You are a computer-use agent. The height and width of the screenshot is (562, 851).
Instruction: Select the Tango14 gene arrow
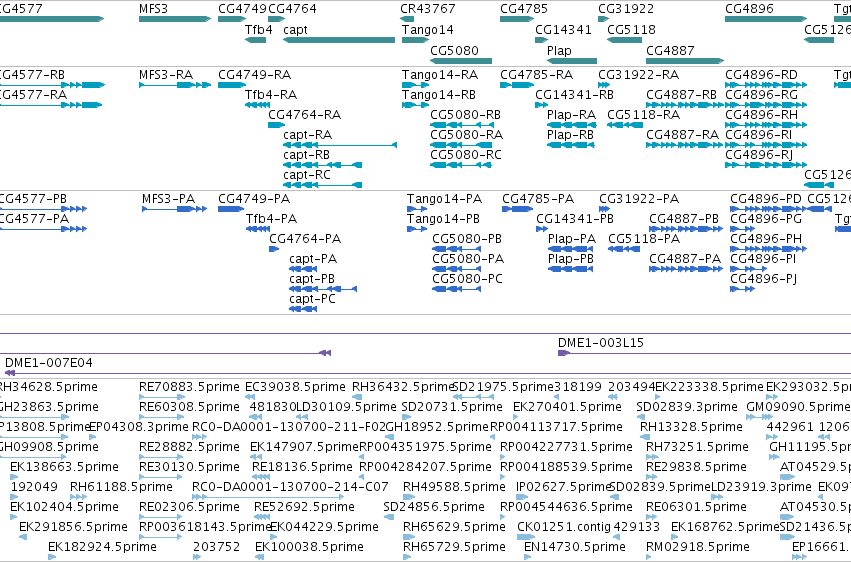point(416,40)
